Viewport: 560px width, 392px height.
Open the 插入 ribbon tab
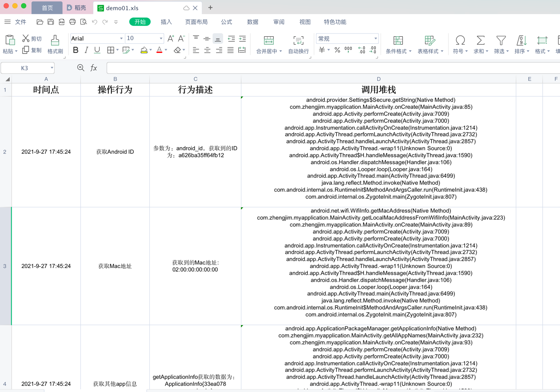tap(166, 22)
